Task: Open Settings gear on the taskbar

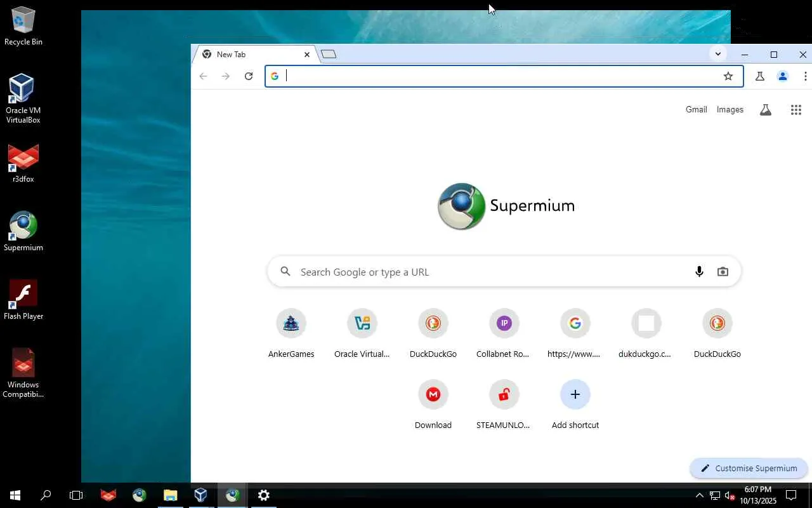Action: (264, 495)
